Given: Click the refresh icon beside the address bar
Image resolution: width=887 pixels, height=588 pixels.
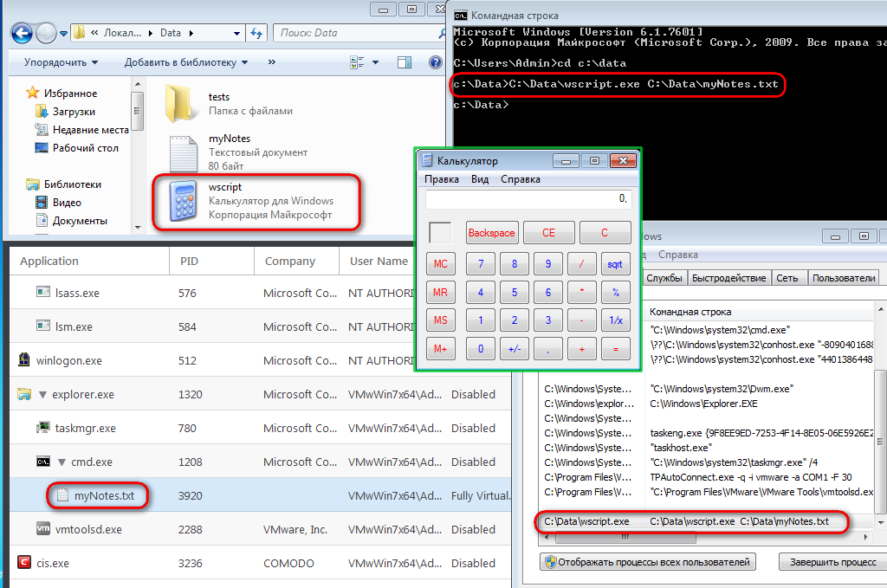Looking at the screenshot, I should (x=256, y=34).
